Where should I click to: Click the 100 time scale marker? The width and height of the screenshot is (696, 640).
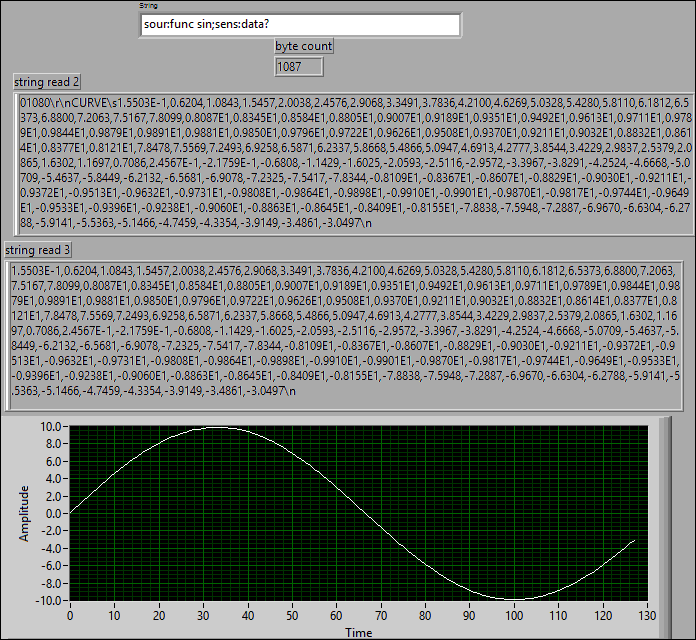click(514, 616)
